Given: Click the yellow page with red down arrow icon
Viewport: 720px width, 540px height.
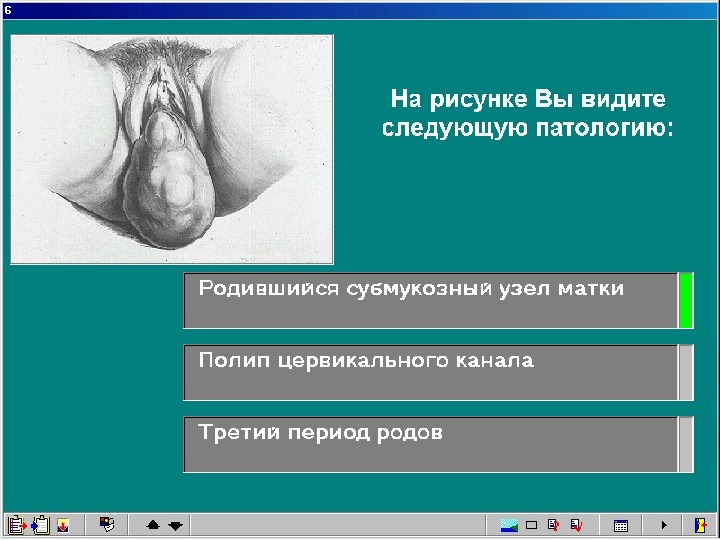Looking at the screenshot, I should 63,525.
